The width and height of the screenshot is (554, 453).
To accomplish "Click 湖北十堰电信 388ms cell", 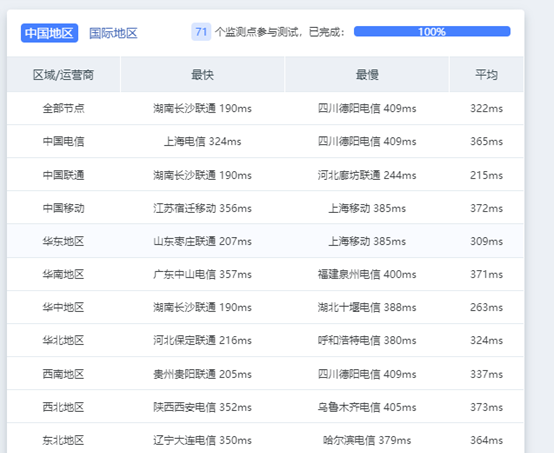I will (367, 307).
